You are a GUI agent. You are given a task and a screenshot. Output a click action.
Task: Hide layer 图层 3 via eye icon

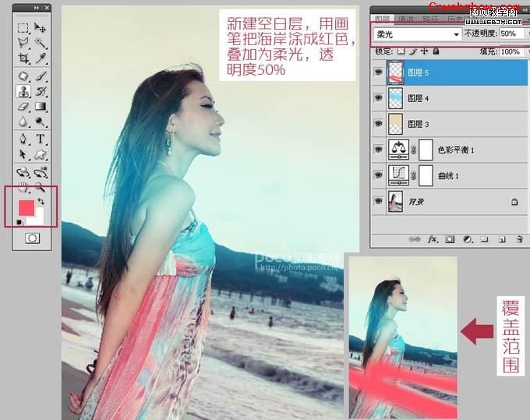pos(378,123)
